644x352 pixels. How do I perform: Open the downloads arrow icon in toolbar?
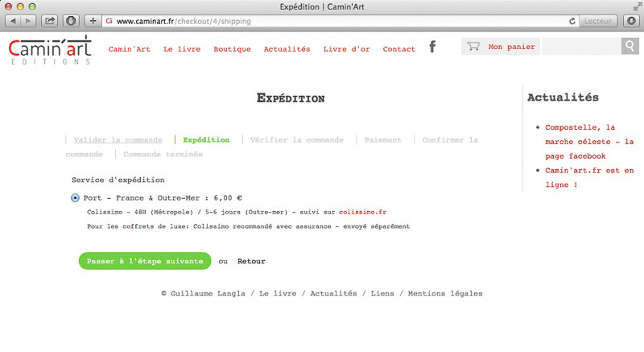click(x=631, y=20)
